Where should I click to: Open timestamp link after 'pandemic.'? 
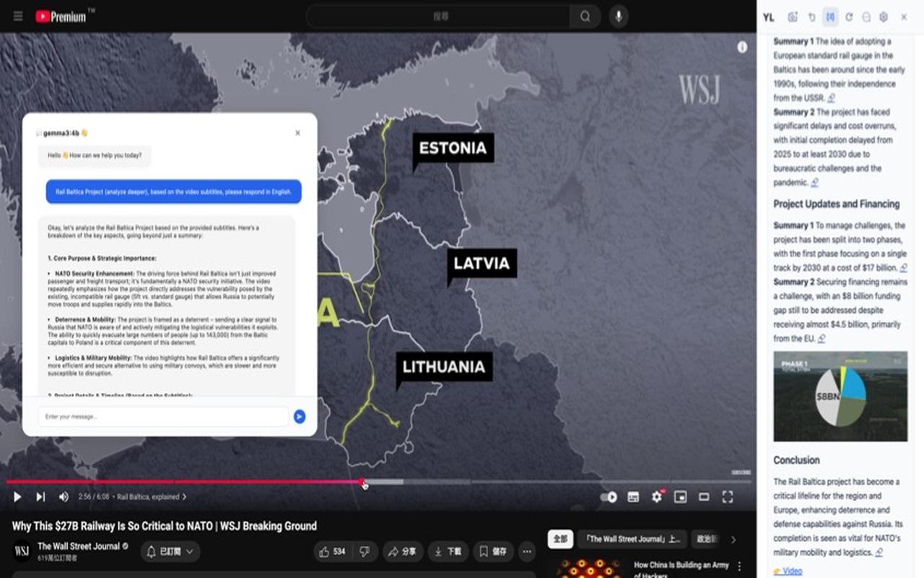[x=814, y=183]
